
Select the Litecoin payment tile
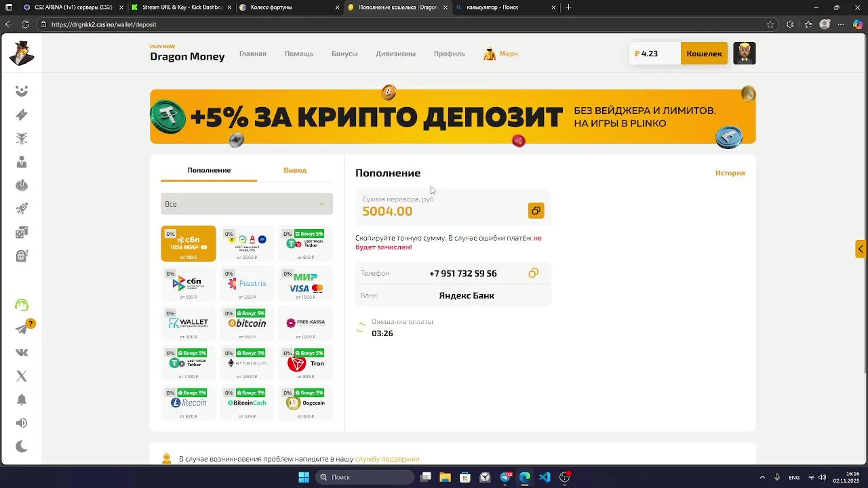click(189, 403)
